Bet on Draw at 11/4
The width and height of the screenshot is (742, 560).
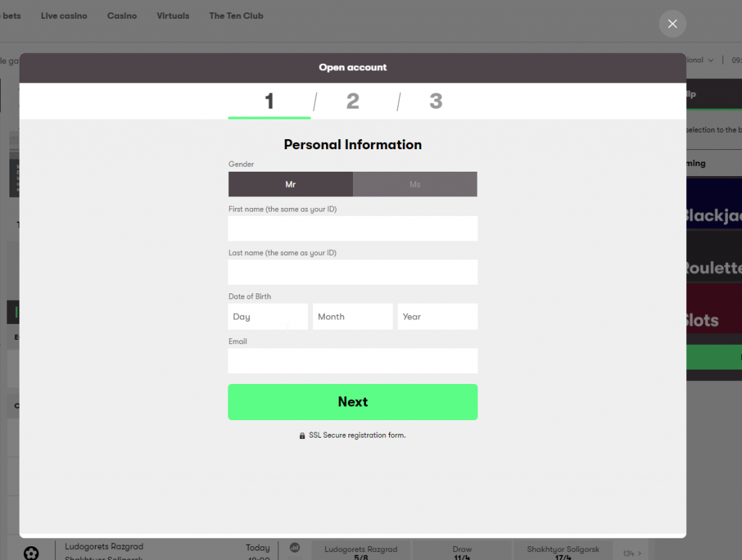[462, 553]
